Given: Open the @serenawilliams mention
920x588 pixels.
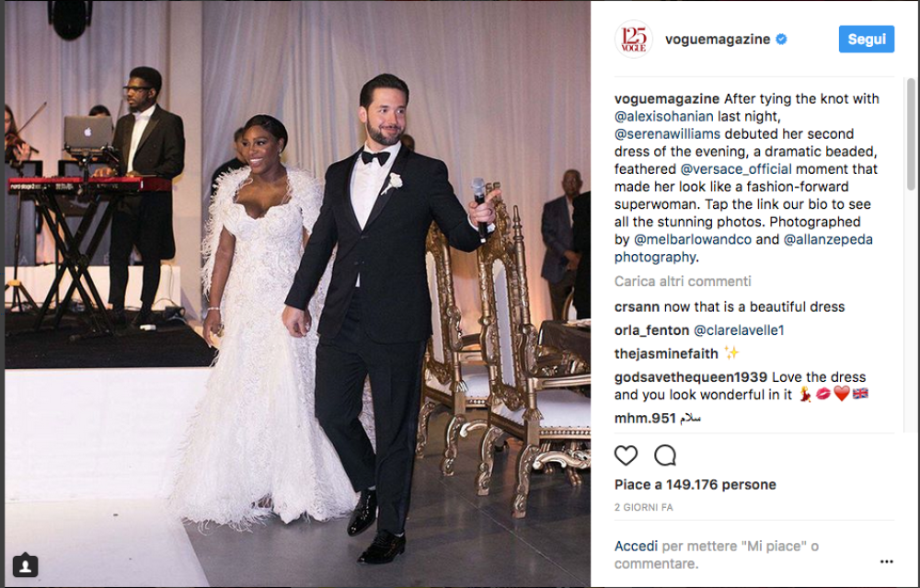Looking at the screenshot, I should coord(667,133).
